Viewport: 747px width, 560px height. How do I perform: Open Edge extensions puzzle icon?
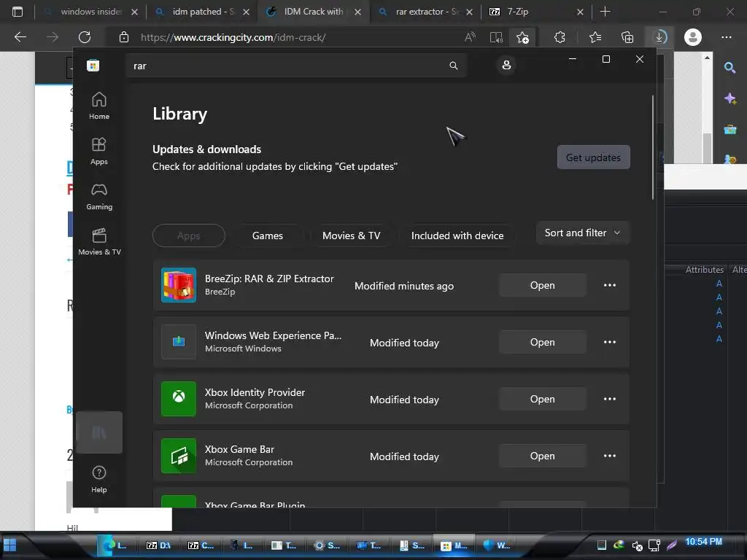tap(560, 37)
